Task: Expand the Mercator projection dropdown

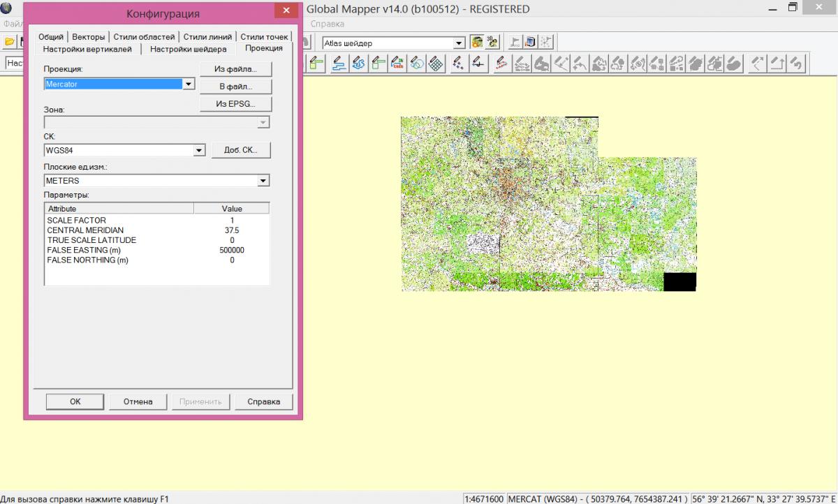Action: click(x=188, y=84)
